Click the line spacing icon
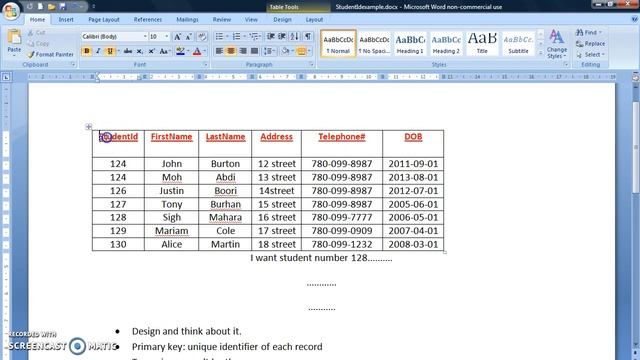Screen dimensions: 640x360 point(268,51)
